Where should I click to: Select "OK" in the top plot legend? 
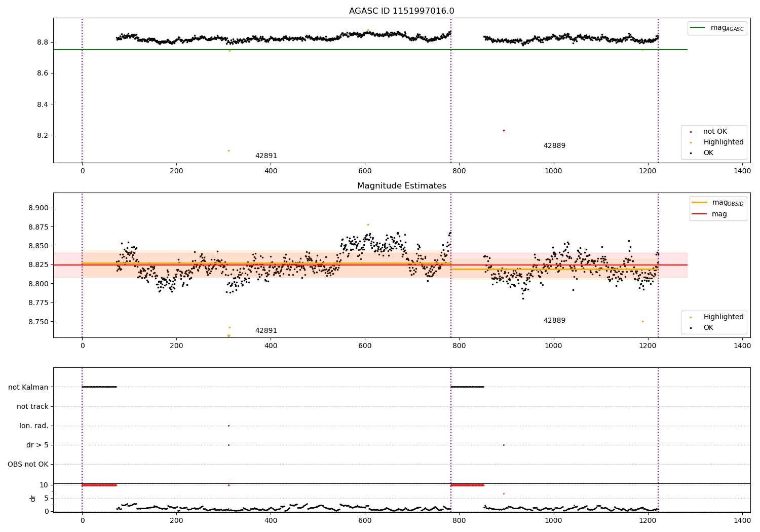coord(702,153)
